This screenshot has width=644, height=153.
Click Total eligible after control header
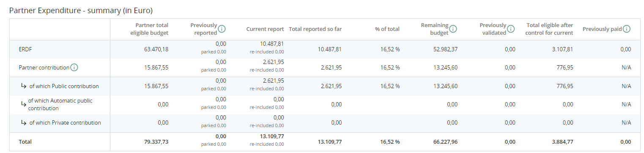[x=549, y=29]
